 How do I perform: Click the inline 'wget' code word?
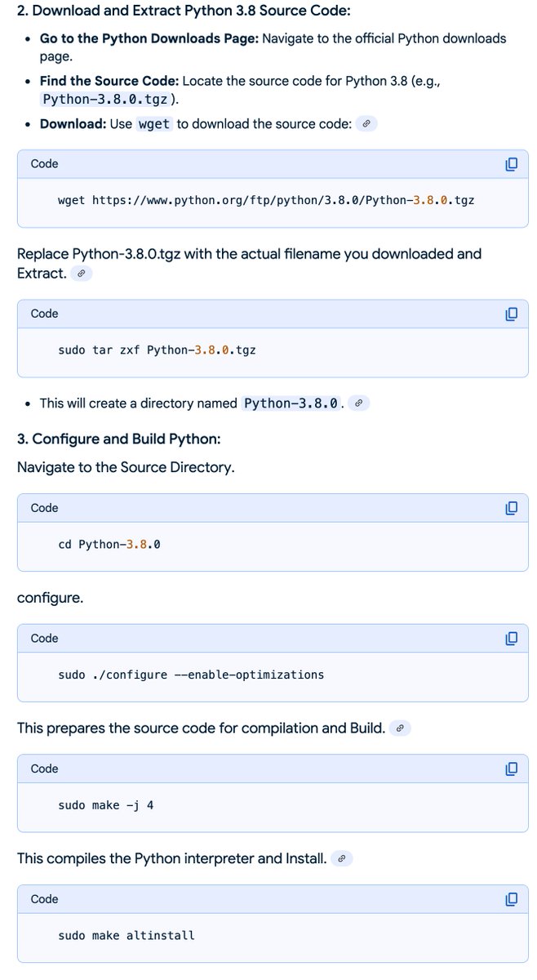tap(154, 124)
